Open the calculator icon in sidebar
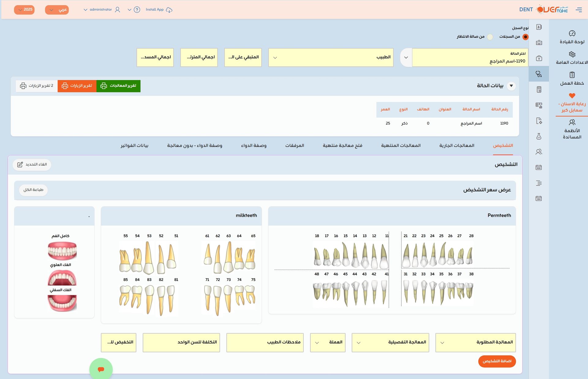The height and width of the screenshot is (379, 588). [539, 89]
